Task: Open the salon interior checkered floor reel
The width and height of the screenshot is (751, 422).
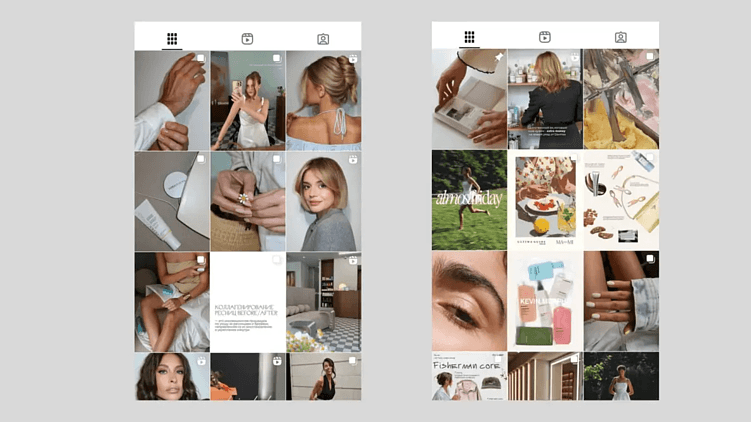Action: coord(324,302)
